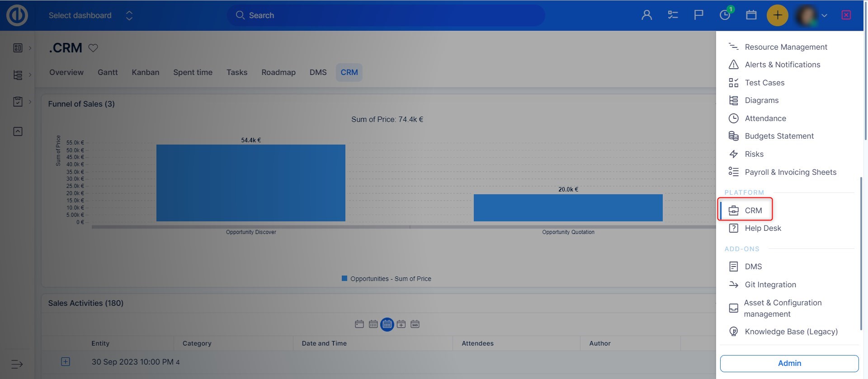
Task: Open the flag bookmarks icon in header
Action: 698,15
